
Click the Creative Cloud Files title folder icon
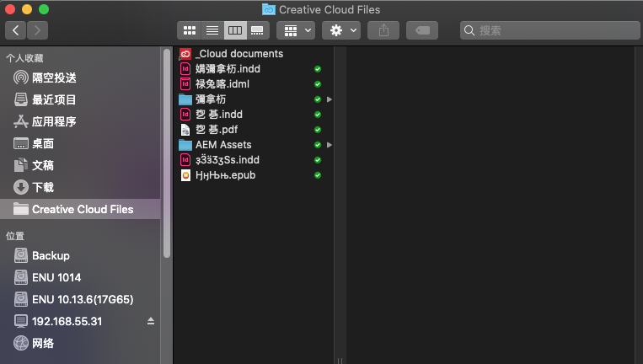point(269,9)
